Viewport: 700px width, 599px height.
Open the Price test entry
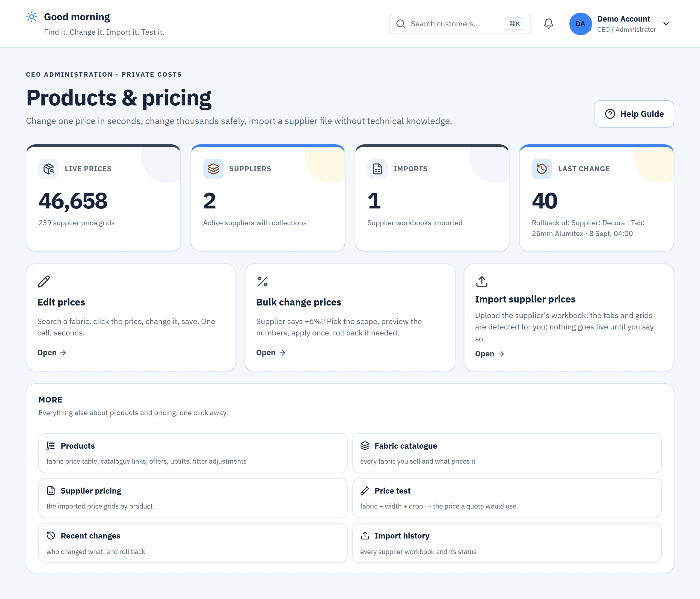pyautogui.click(x=507, y=498)
